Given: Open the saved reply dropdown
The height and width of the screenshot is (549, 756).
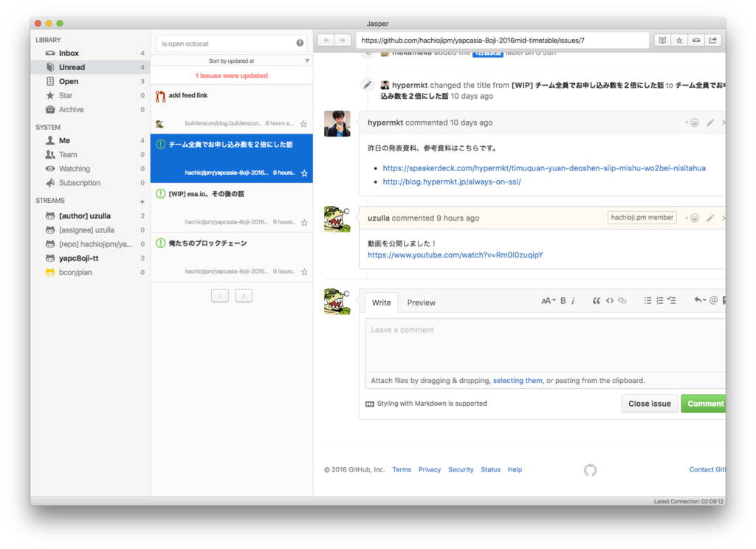Looking at the screenshot, I should (x=700, y=300).
